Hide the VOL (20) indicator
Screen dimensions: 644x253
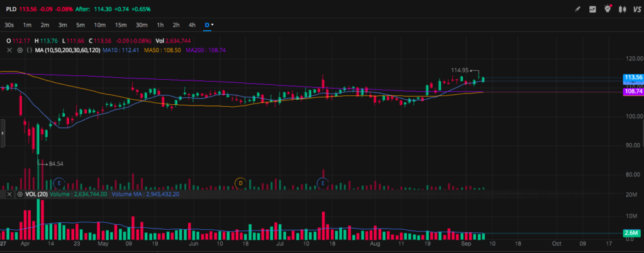(19, 195)
